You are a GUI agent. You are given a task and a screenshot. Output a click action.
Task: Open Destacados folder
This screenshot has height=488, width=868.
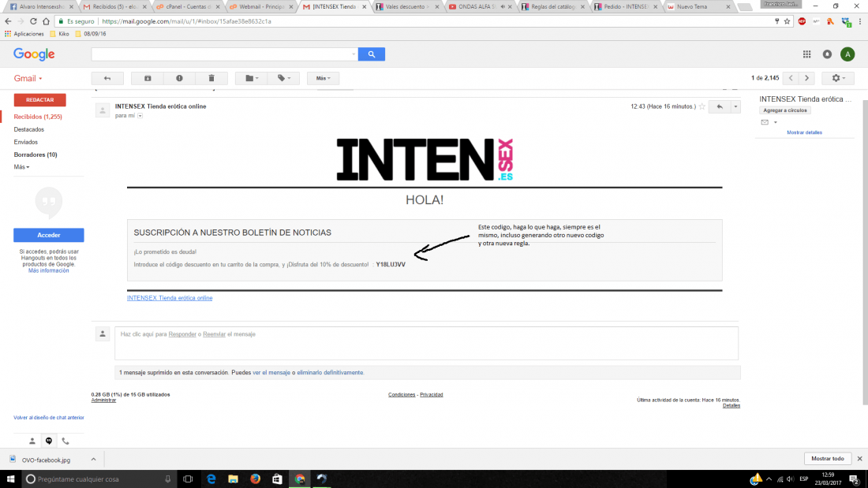tap(28, 129)
